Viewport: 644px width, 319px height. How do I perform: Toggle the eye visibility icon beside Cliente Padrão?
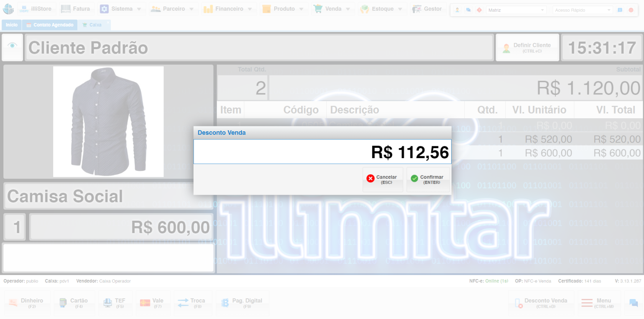(12, 45)
